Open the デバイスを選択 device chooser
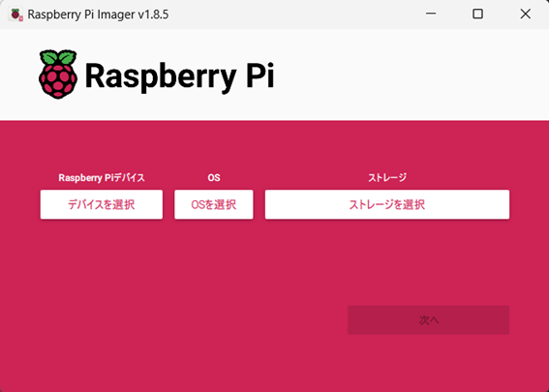 click(x=102, y=204)
